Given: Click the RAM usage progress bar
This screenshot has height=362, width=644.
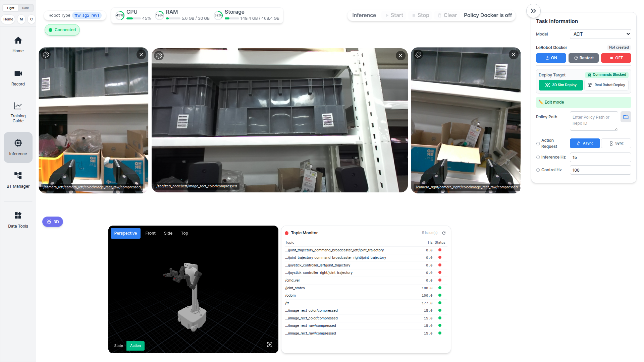Looking at the screenshot, I should tap(173, 19).
